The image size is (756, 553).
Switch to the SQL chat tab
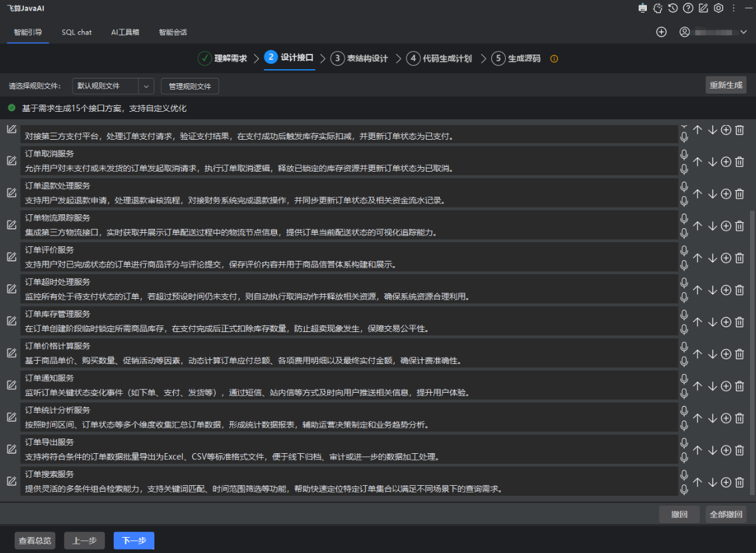(x=77, y=32)
